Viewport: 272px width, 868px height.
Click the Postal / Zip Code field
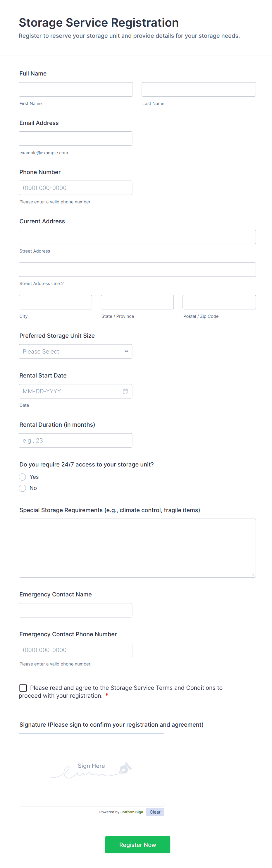tap(219, 302)
